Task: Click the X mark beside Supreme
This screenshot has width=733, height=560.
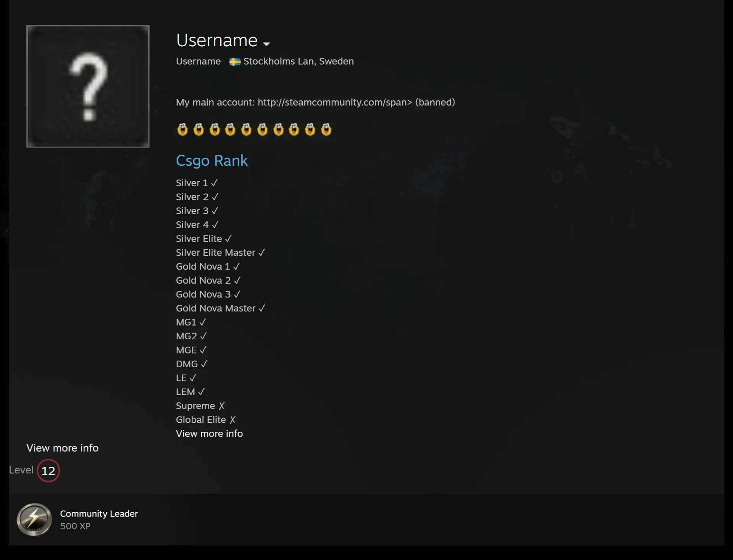Action: pyautogui.click(x=222, y=406)
